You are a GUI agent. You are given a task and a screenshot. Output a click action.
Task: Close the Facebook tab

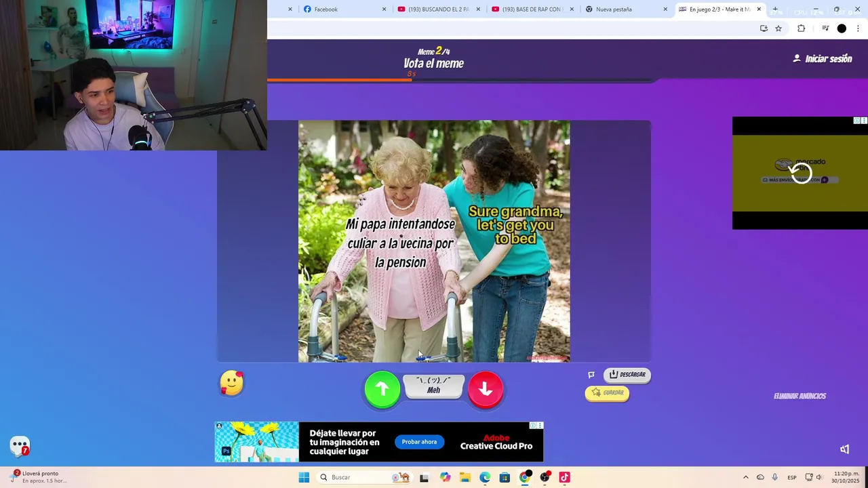pyautogui.click(x=384, y=9)
